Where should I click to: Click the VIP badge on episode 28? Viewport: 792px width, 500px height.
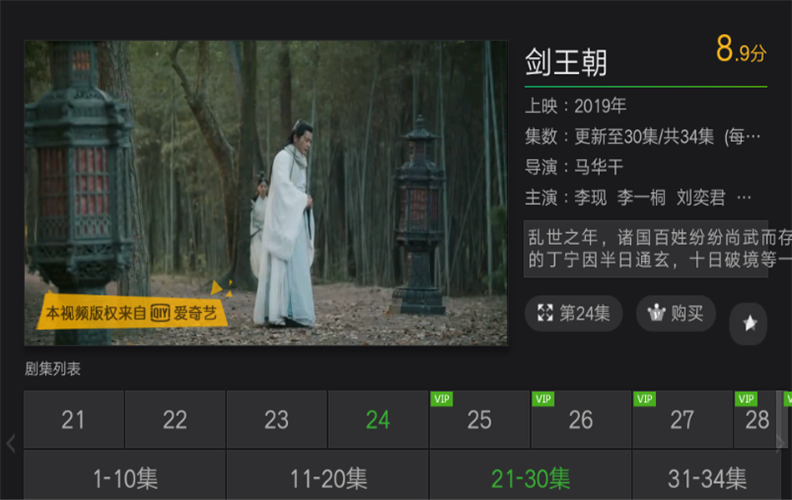click(x=746, y=398)
